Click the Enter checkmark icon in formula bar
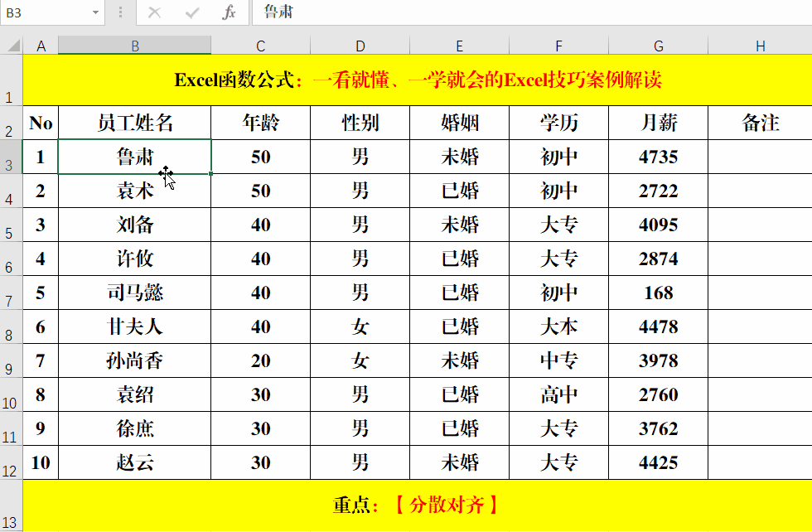Image resolution: width=812 pixels, height=532 pixels. pyautogui.click(x=192, y=12)
